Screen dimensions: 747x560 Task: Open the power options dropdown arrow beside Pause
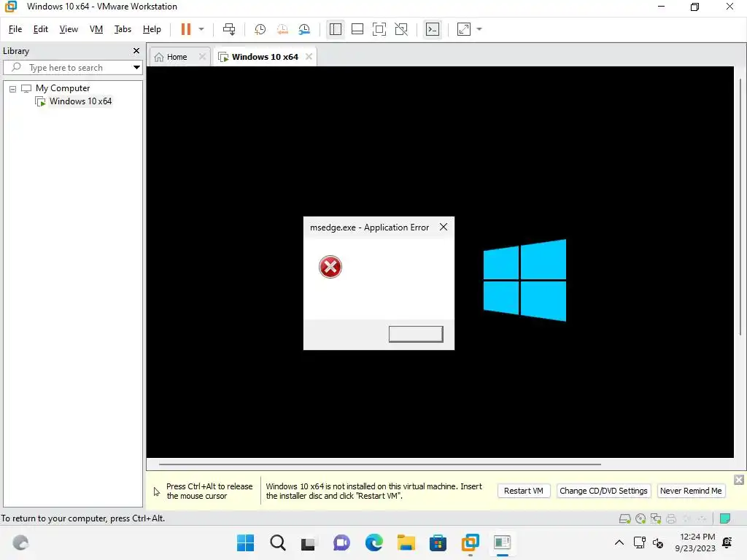(201, 29)
